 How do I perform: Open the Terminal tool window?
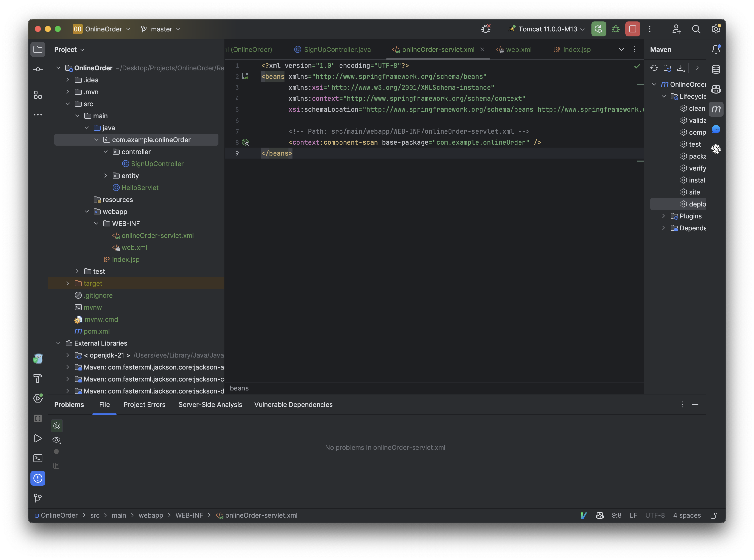38,458
